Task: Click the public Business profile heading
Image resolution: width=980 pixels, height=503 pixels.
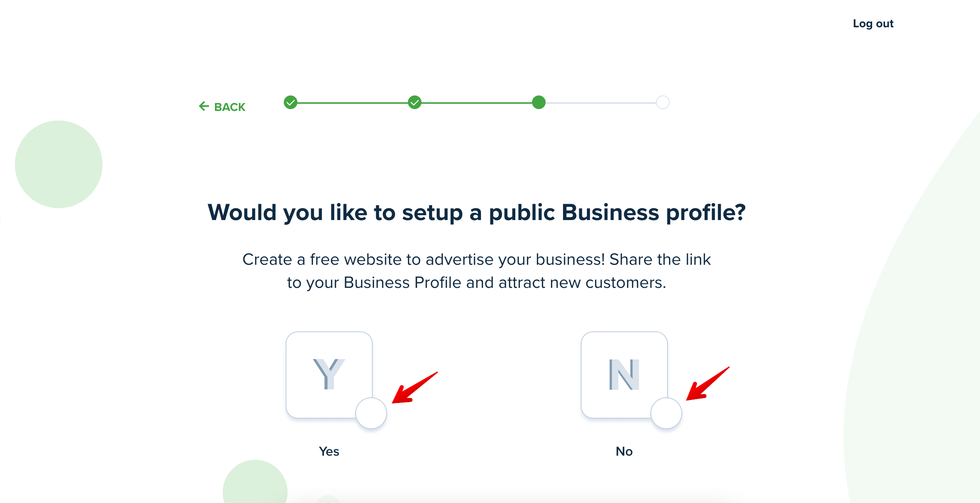Action: pyautogui.click(x=477, y=212)
